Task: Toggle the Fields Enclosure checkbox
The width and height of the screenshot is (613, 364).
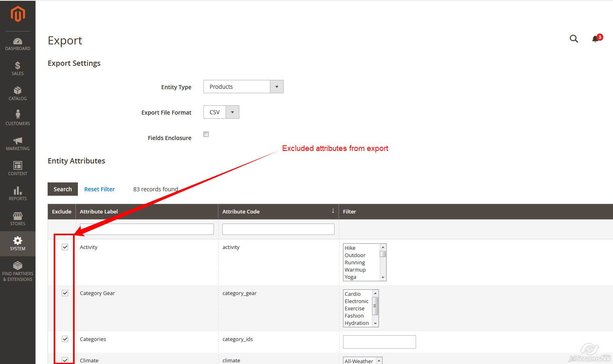Action: pyautogui.click(x=206, y=134)
